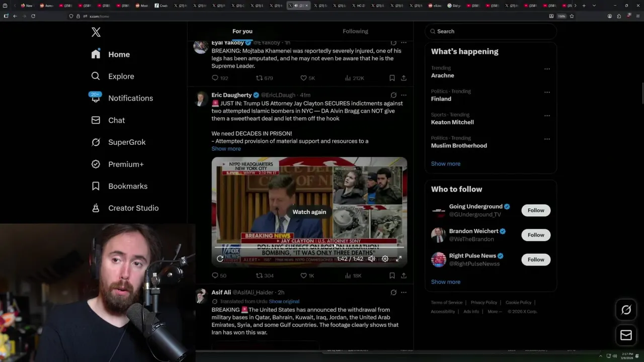Open Grok explain on Eric Daugherty's post

393,95
